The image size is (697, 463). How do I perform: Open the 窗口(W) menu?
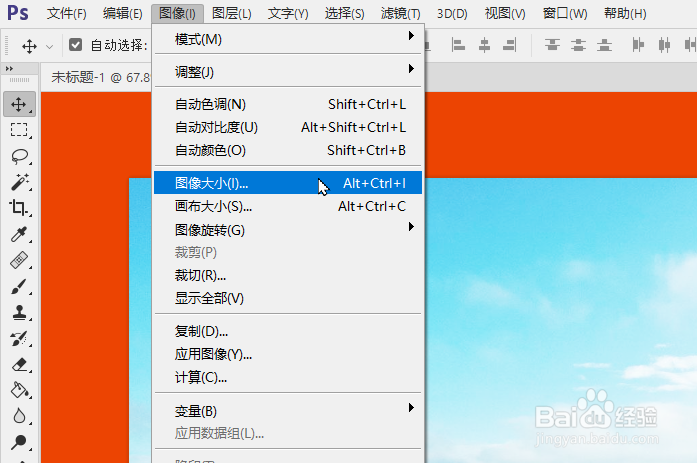tap(565, 14)
